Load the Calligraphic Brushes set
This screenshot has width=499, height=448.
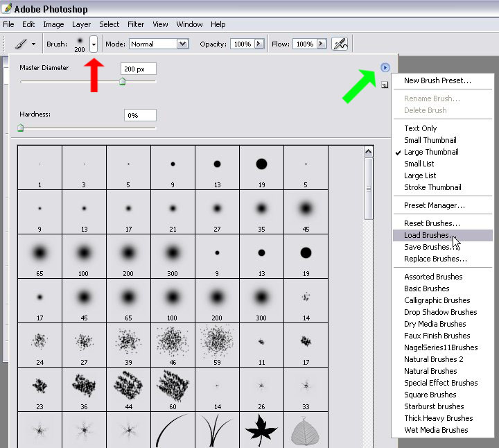437,300
